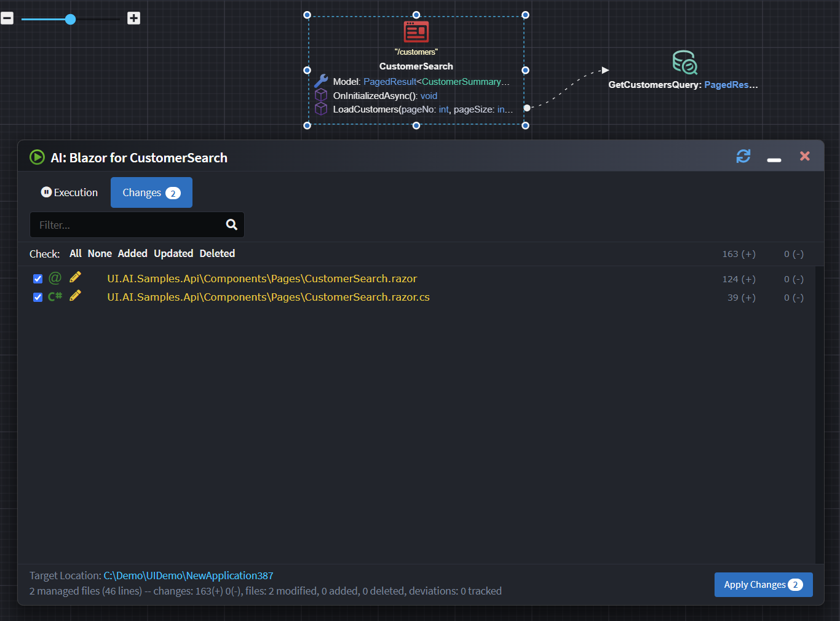This screenshot has width=840, height=621.
Task: Click the filter search magnifier icon
Action: pyautogui.click(x=231, y=225)
